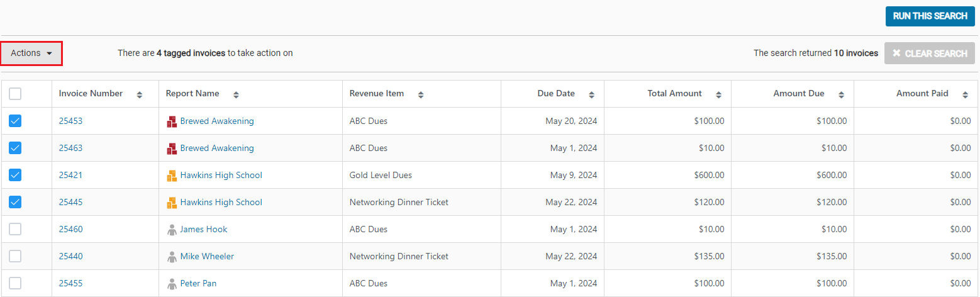The height and width of the screenshot is (297, 980).
Task: Click Networking Dinner Ticket in invoice 25440 row
Action: (399, 256)
